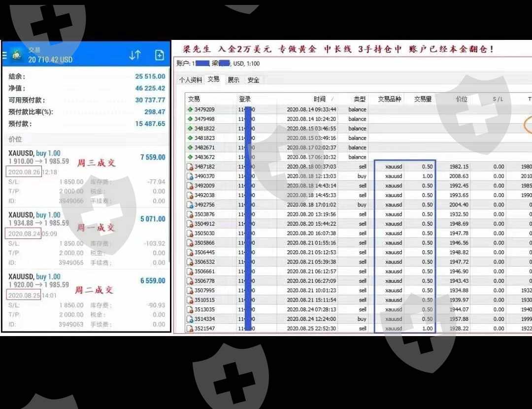Open the 安全 tab

[x=254, y=80]
